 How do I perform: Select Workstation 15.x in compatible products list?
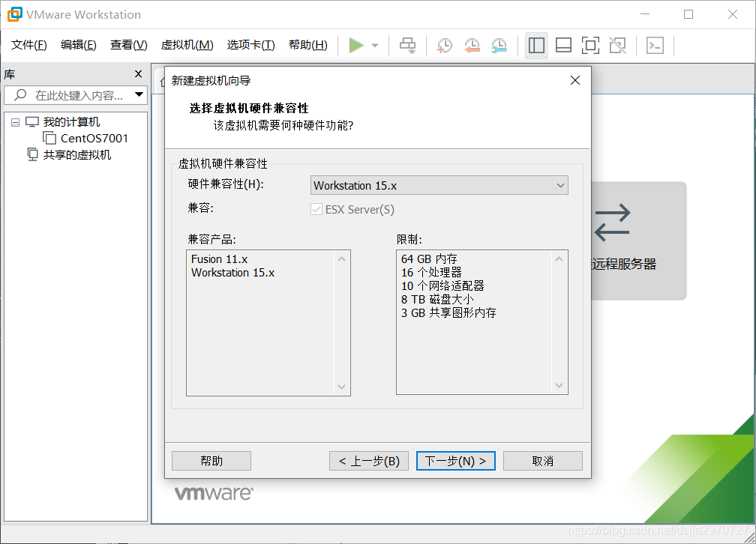coord(232,273)
